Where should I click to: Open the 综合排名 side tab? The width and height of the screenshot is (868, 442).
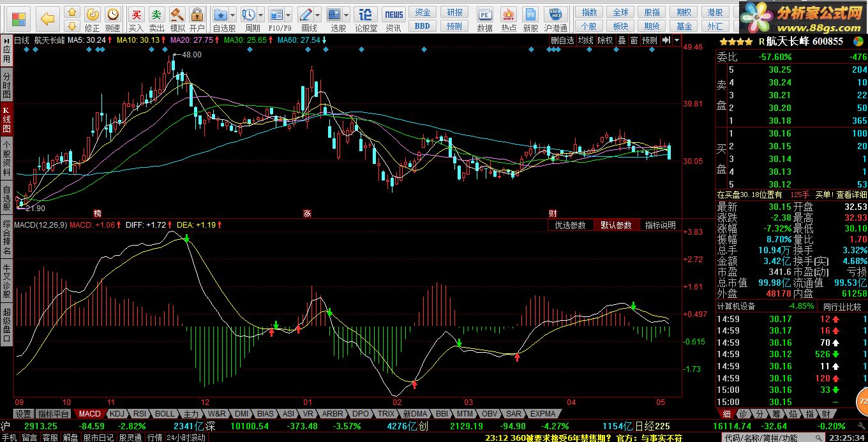point(6,237)
